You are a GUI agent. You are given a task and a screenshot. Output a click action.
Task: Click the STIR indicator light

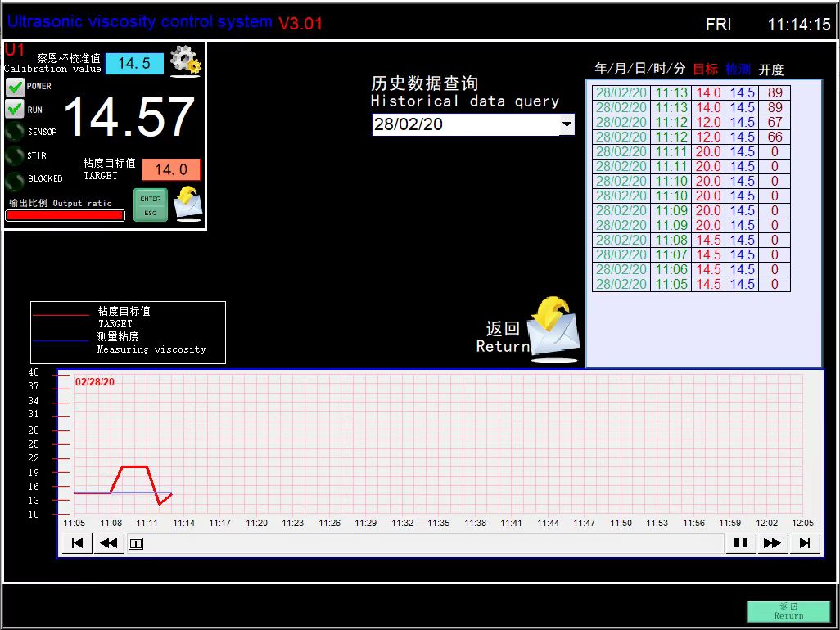tap(15, 155)
